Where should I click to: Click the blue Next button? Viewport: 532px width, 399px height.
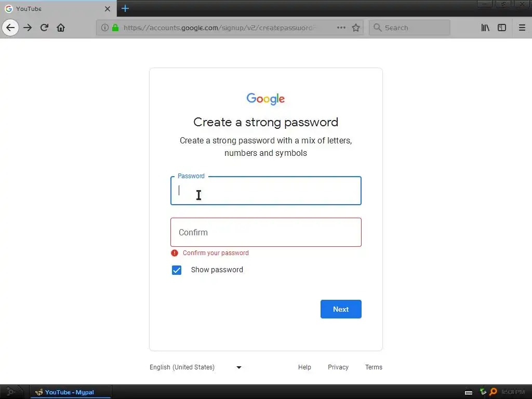click(341, 309)
